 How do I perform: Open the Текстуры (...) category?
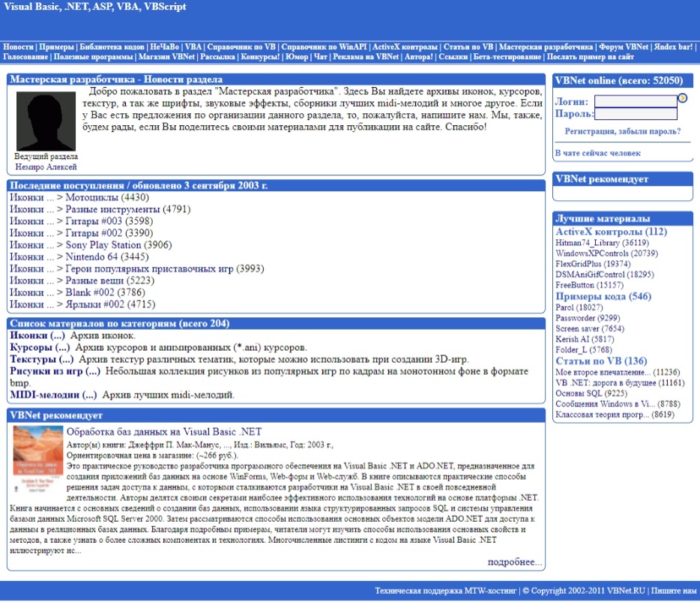point(42,360)
